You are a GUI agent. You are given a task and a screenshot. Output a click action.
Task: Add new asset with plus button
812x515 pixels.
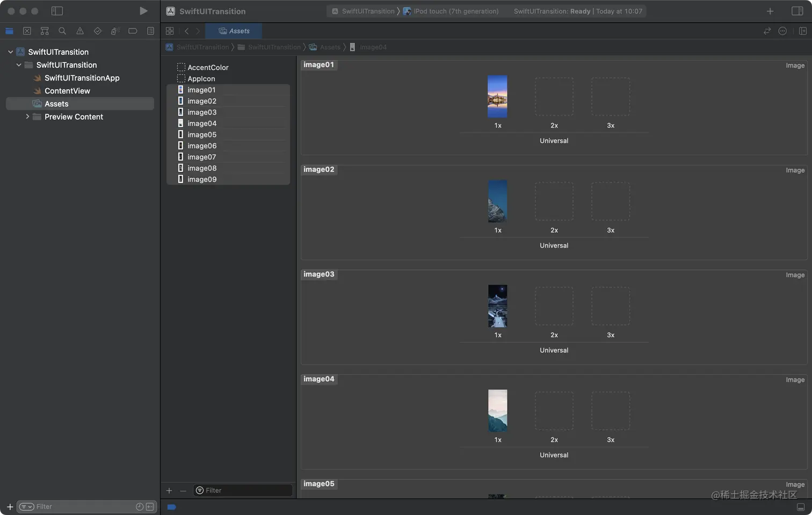pyautogui.click(x=169, y=490)
